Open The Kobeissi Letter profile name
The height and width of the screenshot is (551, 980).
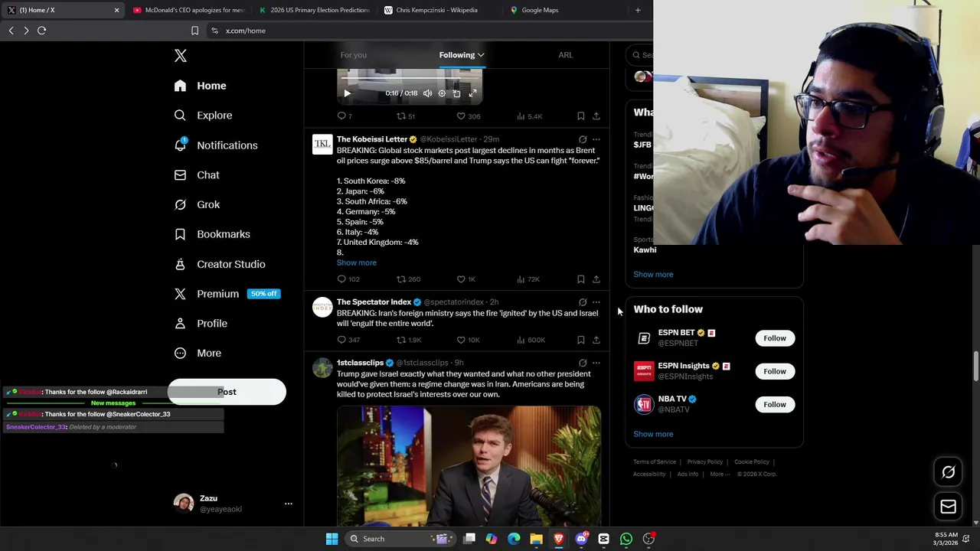372,139
